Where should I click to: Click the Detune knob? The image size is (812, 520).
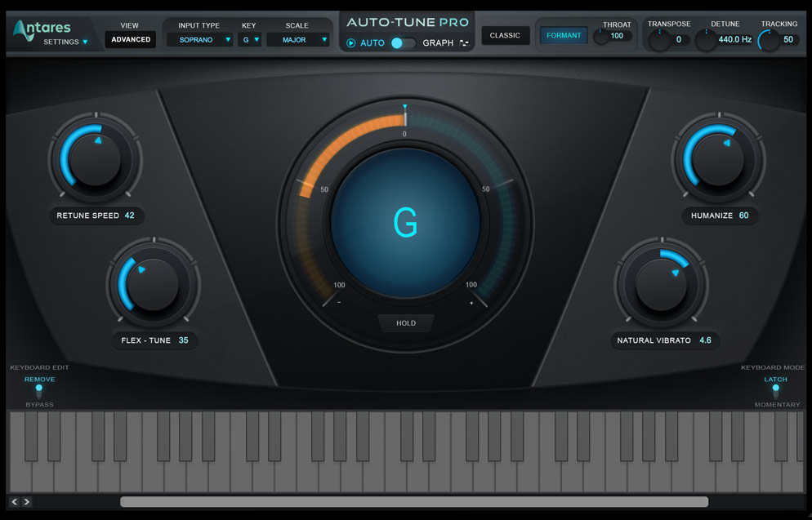point(705,40)
